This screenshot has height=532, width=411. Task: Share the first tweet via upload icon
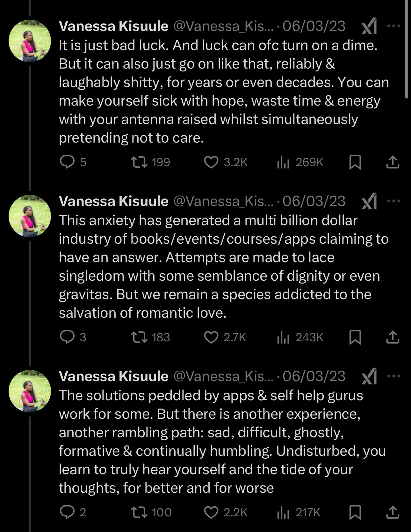(x=393, y=162)
